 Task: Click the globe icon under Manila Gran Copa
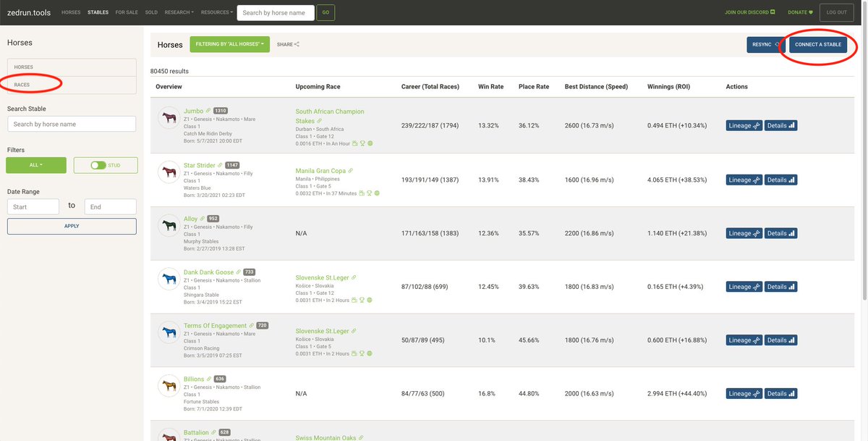pos(377,193)
